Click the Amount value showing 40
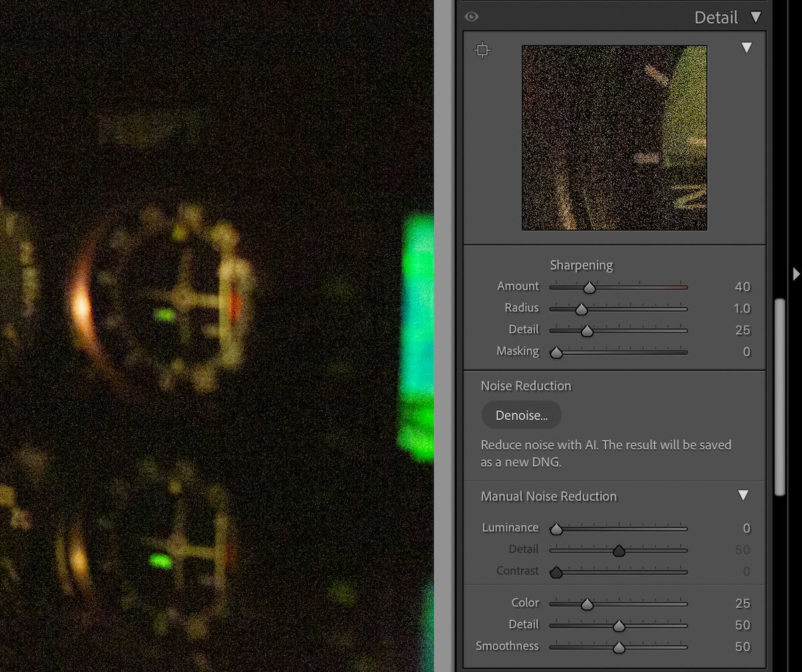 click(x=742, y=287)
